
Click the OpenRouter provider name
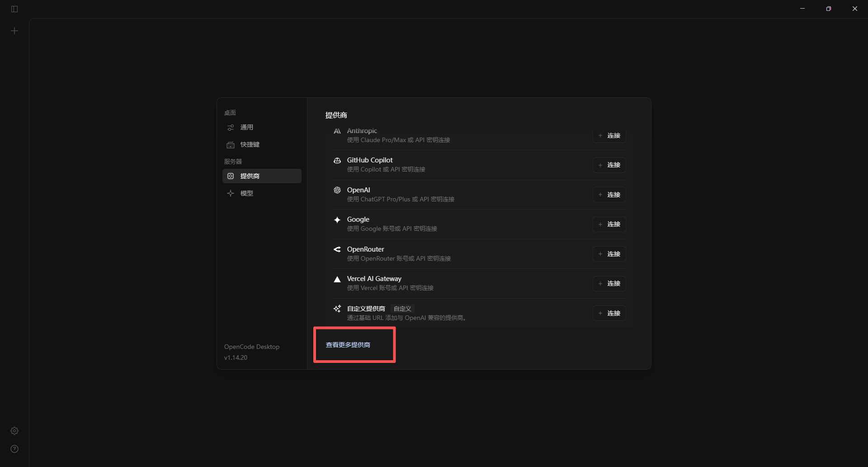tap(365, 249)
